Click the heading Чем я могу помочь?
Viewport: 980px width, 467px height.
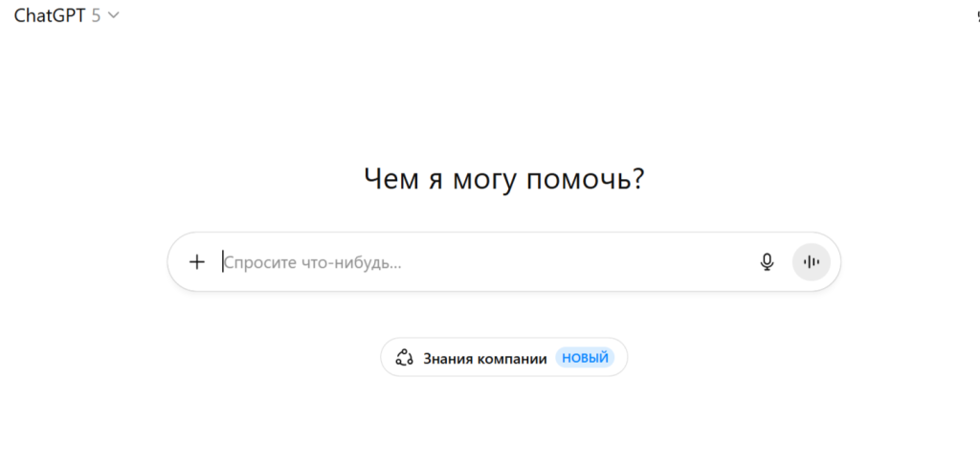tap(503, 179)
